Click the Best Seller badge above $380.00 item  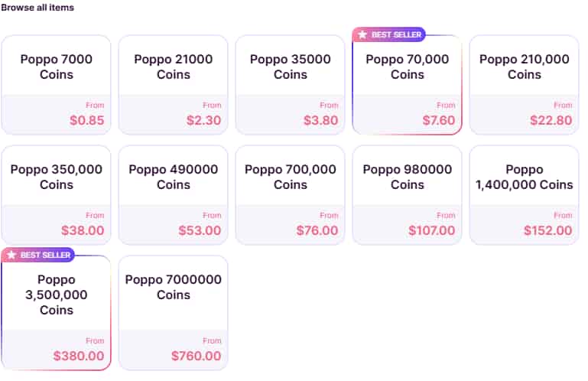pos(38,255)
